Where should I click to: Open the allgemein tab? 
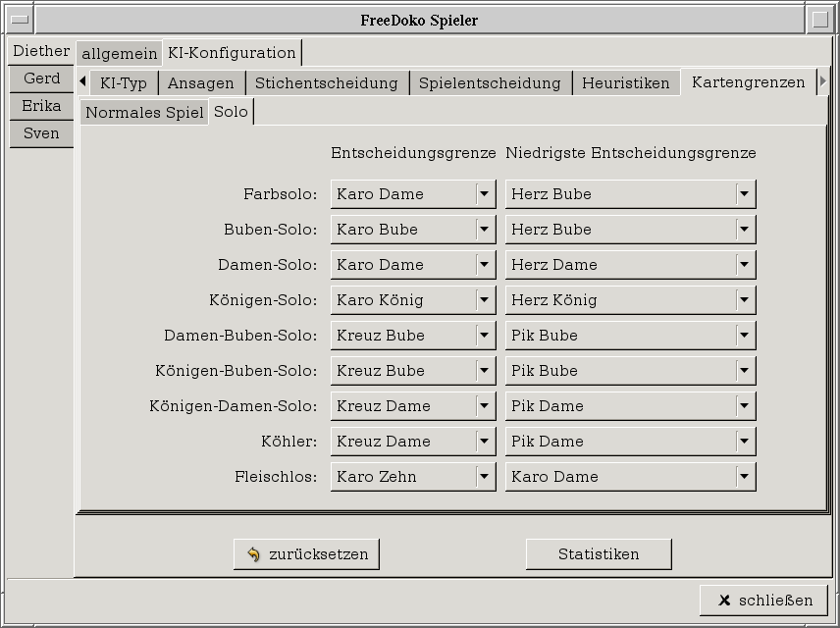point(119,54)
